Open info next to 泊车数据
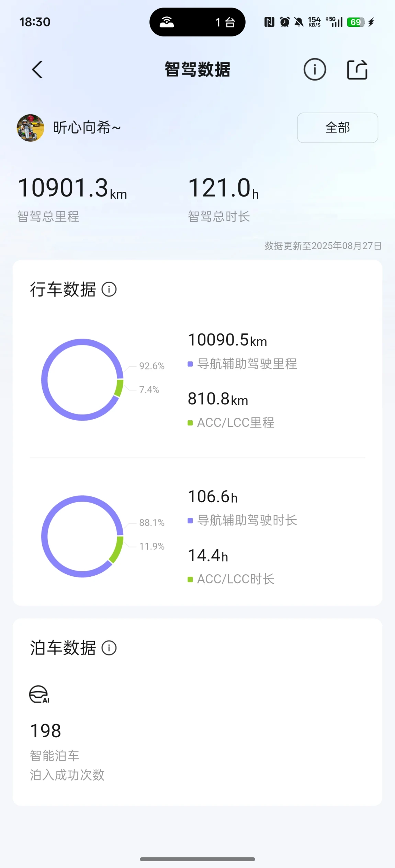 click(109, 648)
